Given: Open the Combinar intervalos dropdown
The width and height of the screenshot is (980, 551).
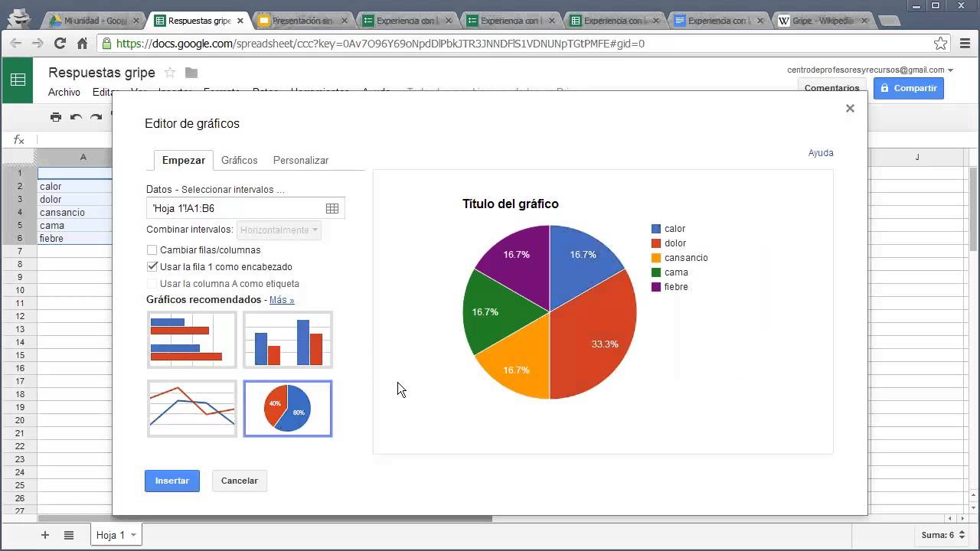Looking at the screenshot, I should [279, 230].
